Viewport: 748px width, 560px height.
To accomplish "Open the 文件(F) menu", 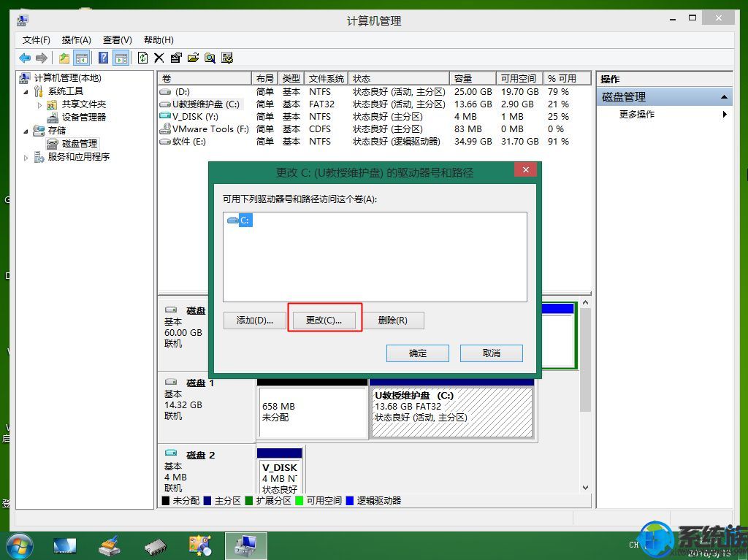I will pyautogui.click(x=37, y=40).
